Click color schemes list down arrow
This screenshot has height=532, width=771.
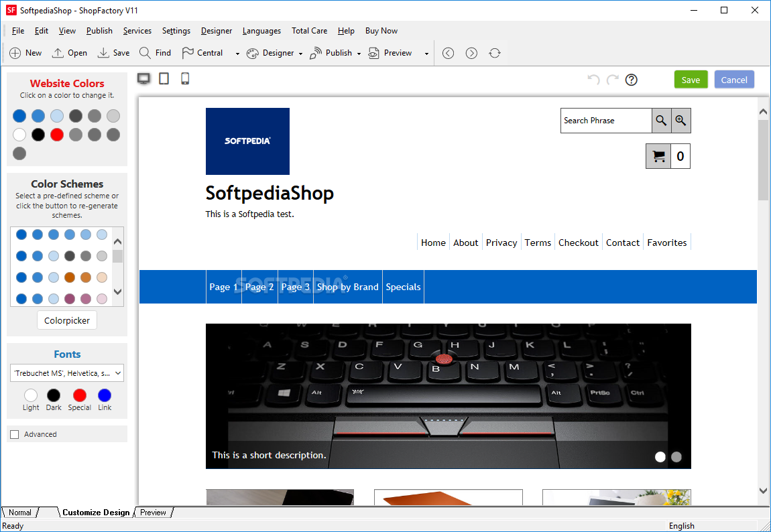pyautogui.click(x=117, y=291)
